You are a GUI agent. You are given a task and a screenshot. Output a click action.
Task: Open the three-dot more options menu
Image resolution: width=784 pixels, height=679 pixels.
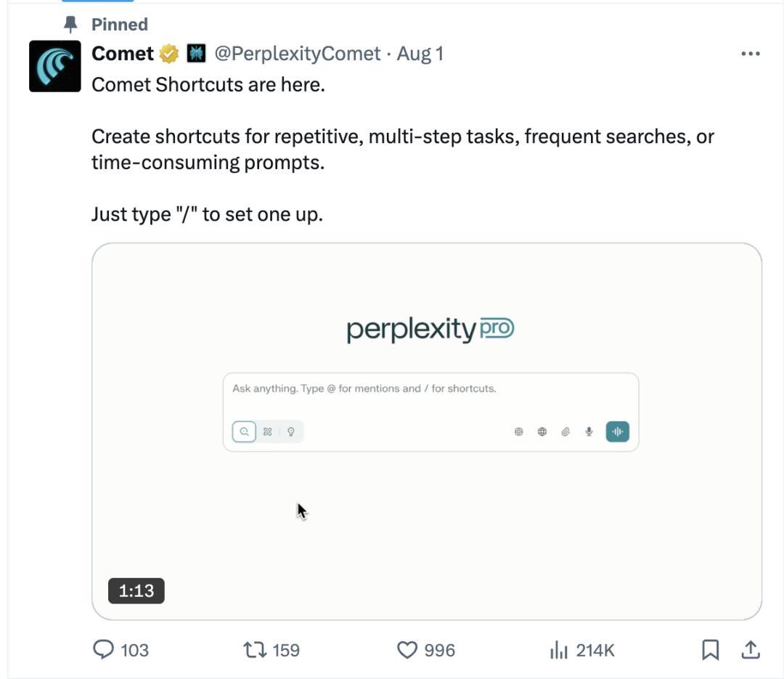pyautogui.click(x=750, y=54)
